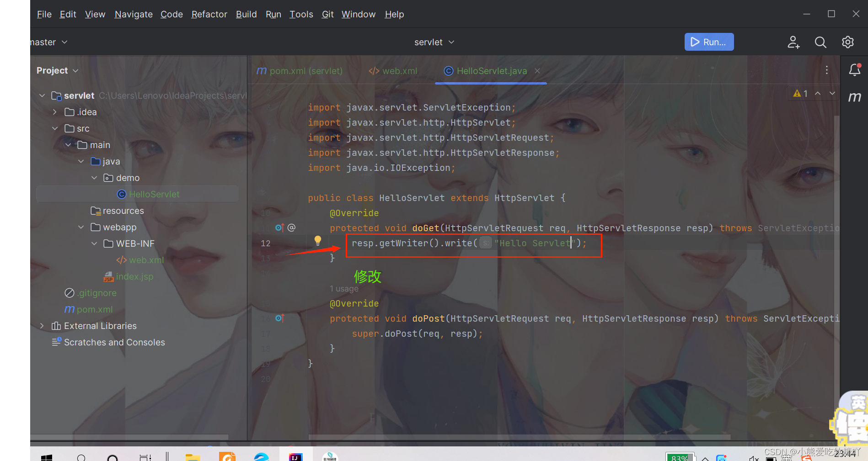Viewport: 868px width, 461px height.
Task: Open the Run menu
Action: coord(273,14)
